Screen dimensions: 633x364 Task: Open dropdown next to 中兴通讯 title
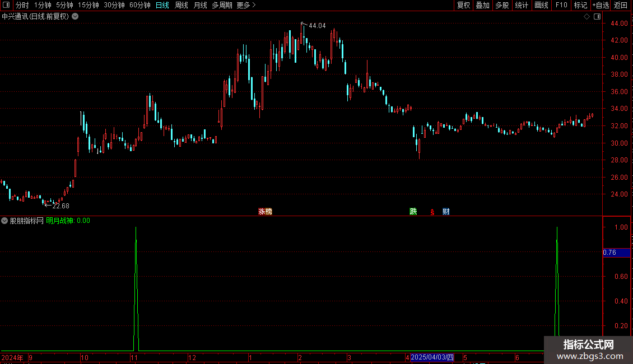pyautogui.click(x=75, y=17)
